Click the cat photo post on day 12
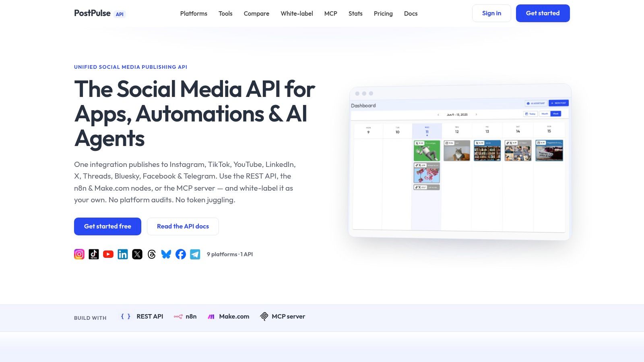644x362 pixels. point(457,150)
